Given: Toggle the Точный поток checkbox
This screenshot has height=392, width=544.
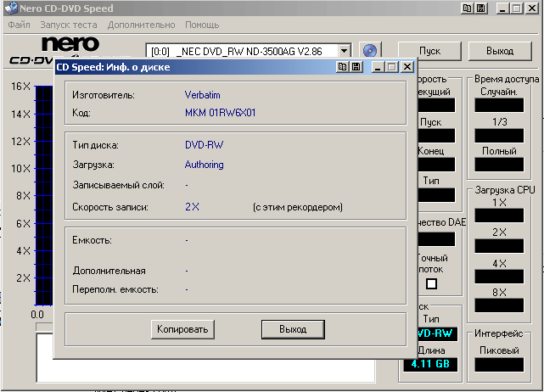Looking at the screenshot, I should pyautogui.click(x=431, y=283).
